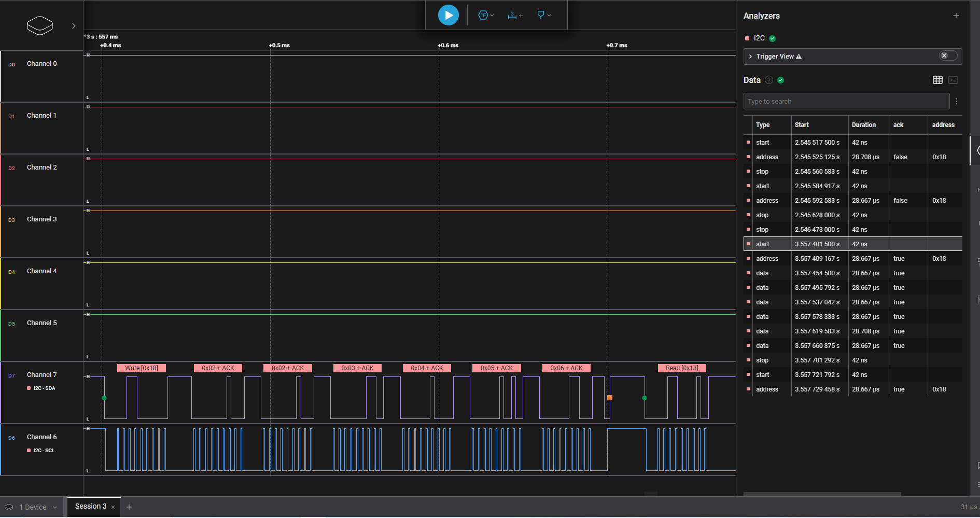This screenshot has height=518, width=980.
Task: Click the I2C red color swatch
Action: (747, 38)
